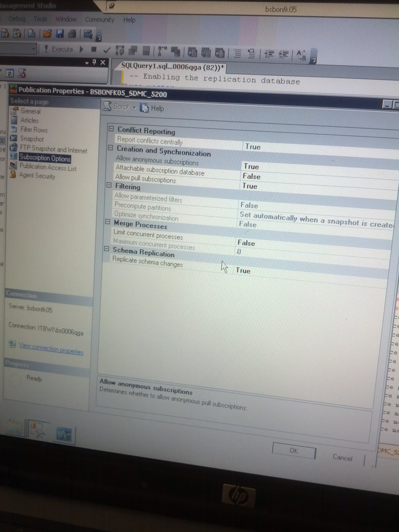This screenshot has width=399, height=532.
Task: Click the Help icon in dialog toolbar
Action: (x=144, y=108)
